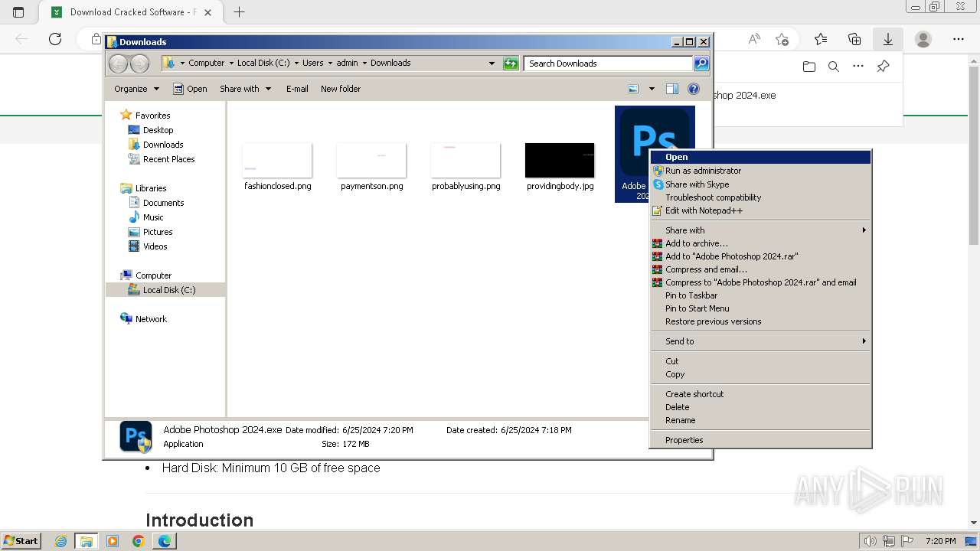Screen dimensions: 980x551
Task: Select Run as administrator
Action: (x=760, y=171)
